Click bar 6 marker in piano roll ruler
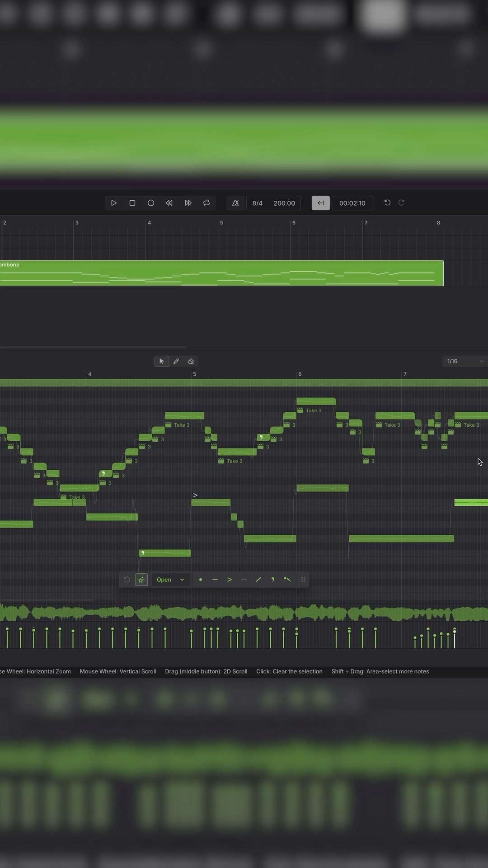Screen dimensions: 488x868 (x=300, y=374)
